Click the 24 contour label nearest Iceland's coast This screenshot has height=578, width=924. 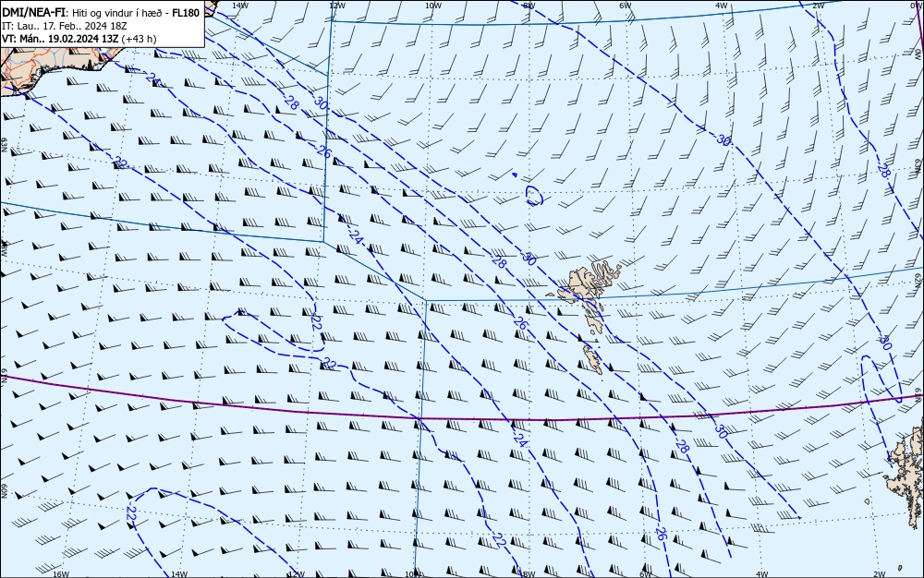(x=155, y=79)
